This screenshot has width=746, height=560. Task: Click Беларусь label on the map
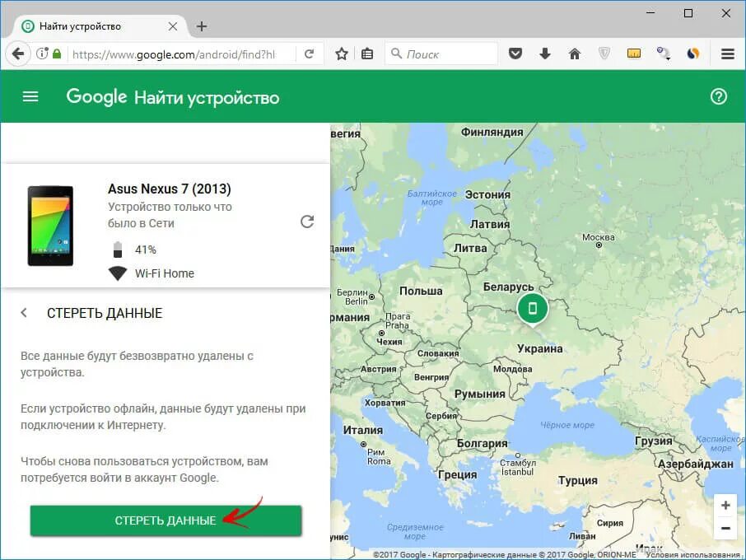[509, 287]
